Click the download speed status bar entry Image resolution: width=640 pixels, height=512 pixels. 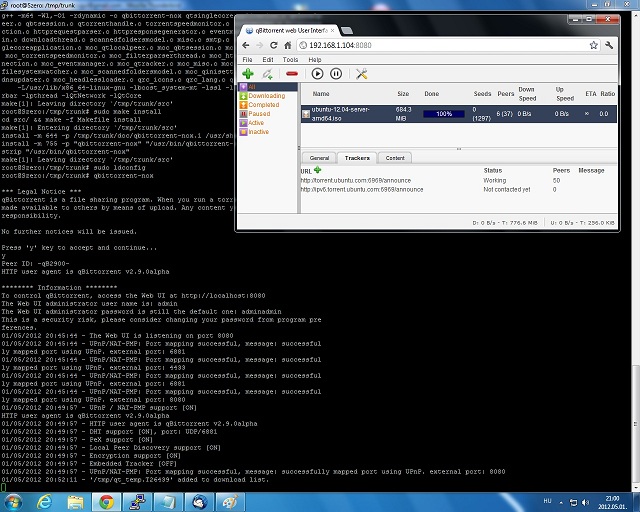click(x=505, y=223)
